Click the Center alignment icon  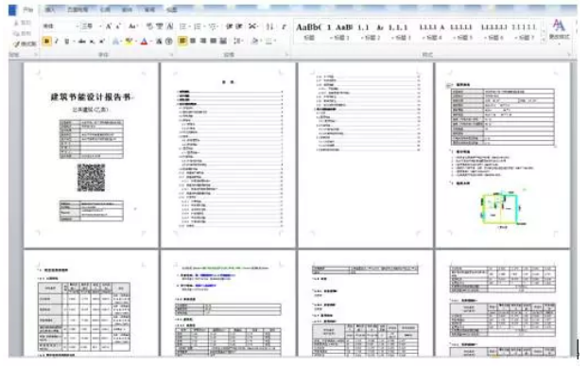(x=193, y=41)
